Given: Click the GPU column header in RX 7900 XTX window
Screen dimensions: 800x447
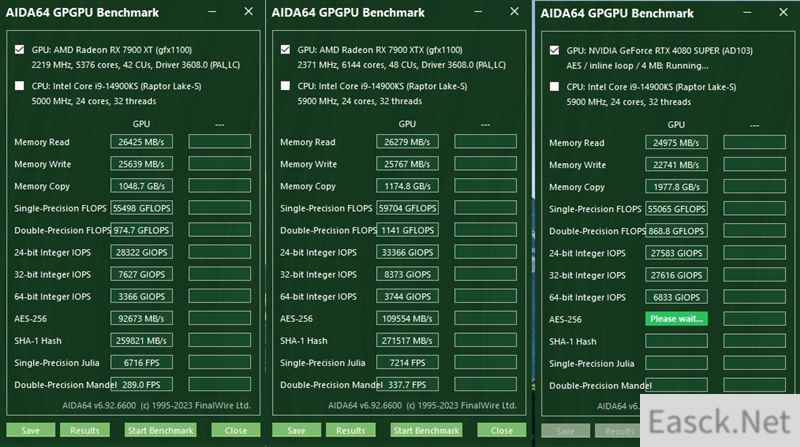Looking at the screenshot, I should point(407,124).
